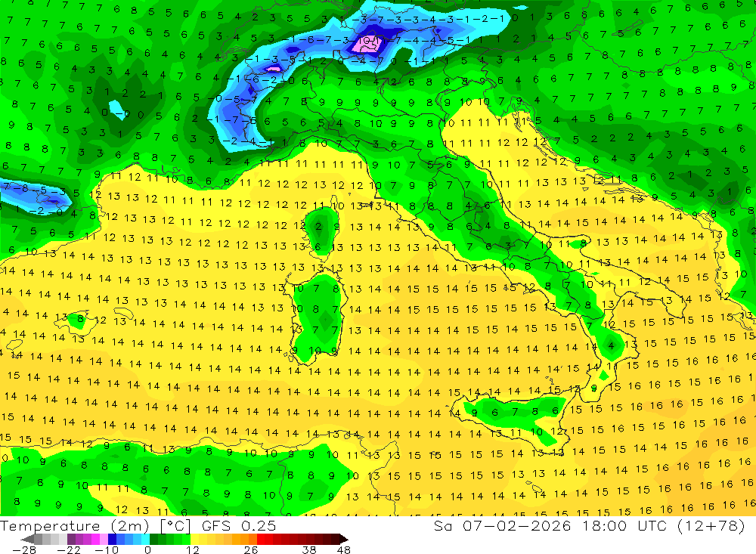Click the dark maroon right arrow end of the color scale
This screenshot has height=554, width=756.
pyautogui.click(x=344, y=539)
